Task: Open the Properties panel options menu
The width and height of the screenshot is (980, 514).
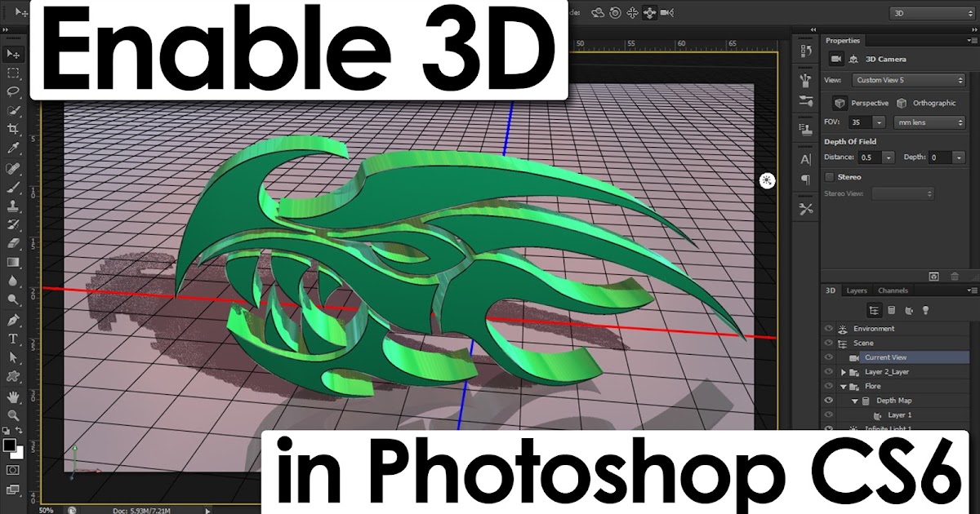Action: pyautogui.click(x=972, y=40)
